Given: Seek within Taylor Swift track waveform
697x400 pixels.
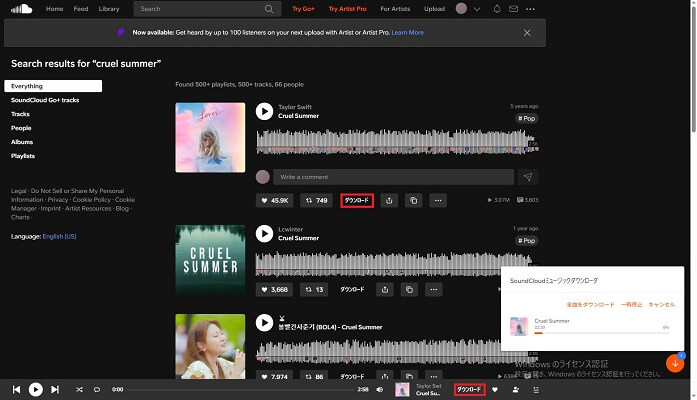Looking at the screenshot, I should pyautogui.click(x=397, y=142).
